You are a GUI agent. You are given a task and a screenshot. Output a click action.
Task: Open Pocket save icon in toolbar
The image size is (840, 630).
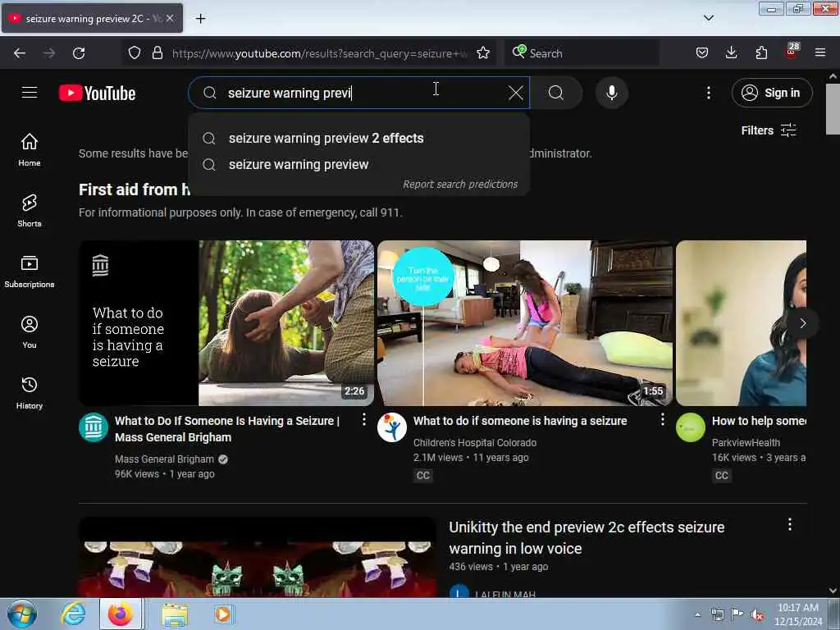click(x=702, y=53)
